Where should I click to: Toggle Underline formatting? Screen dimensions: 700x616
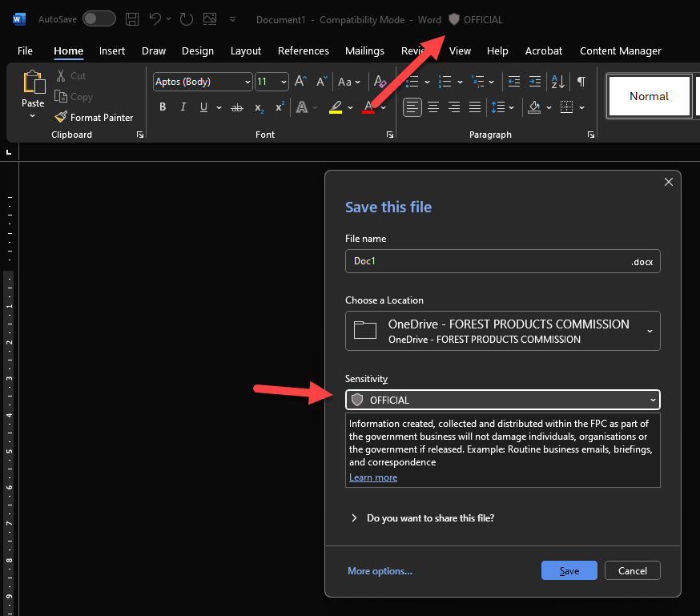coord(203,107)
